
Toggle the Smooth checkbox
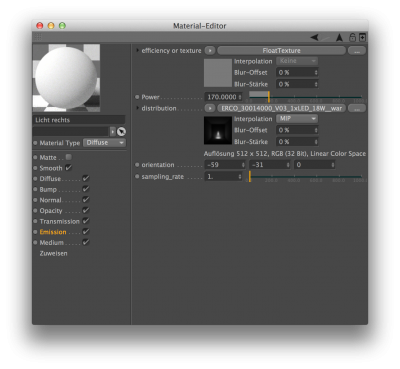click(69, 168)
